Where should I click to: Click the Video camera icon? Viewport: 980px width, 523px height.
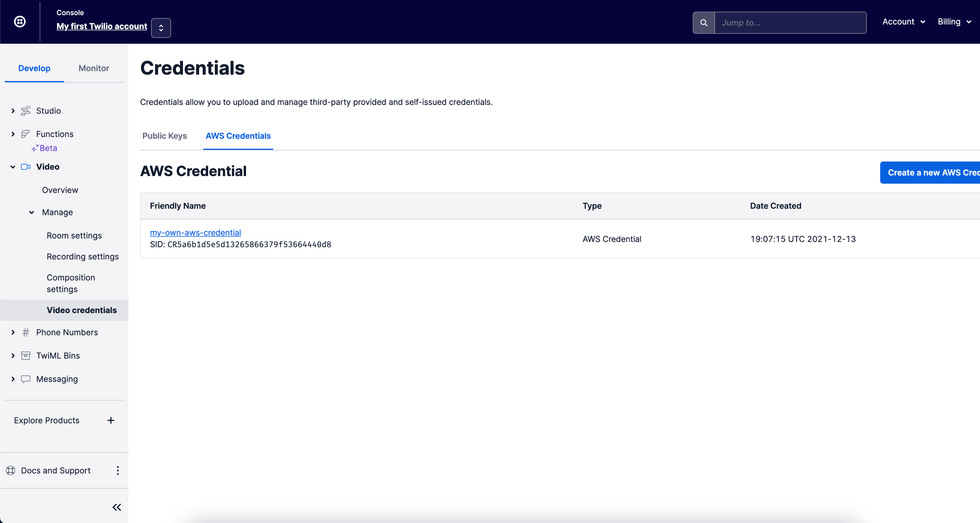point(25,166)
